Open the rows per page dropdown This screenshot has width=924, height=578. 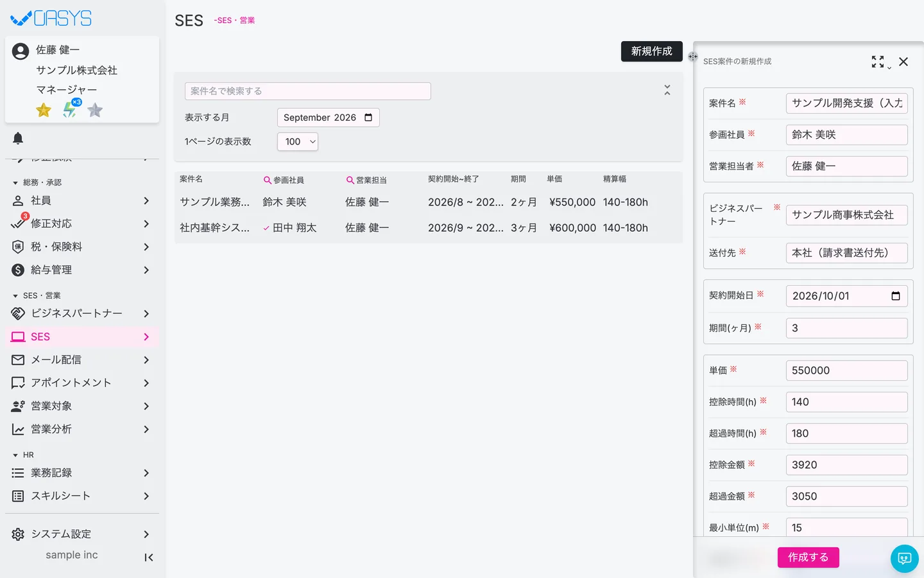coord(298,142)
